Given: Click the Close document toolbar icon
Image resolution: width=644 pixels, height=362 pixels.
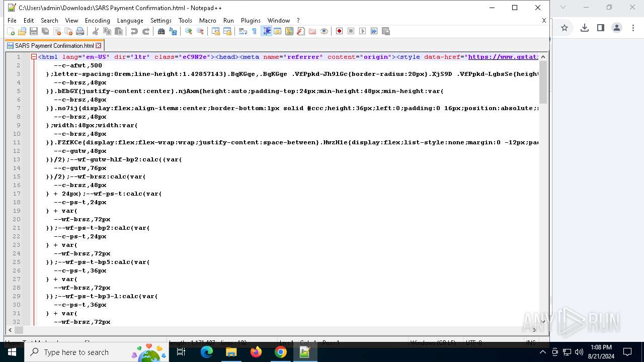Looking at the screenshot, I should pyautogui.click(x=57, y=31).
